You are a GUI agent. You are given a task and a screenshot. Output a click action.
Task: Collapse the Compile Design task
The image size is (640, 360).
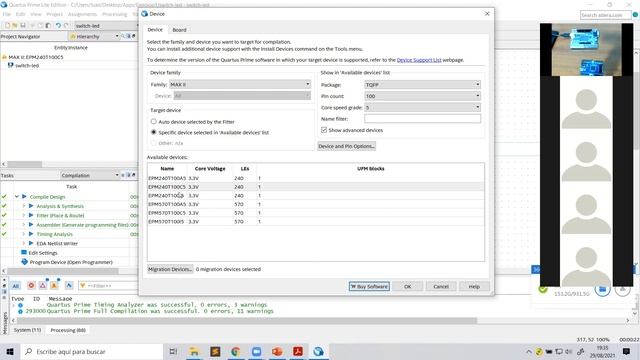pyautogui.click(x=17, y=197)
